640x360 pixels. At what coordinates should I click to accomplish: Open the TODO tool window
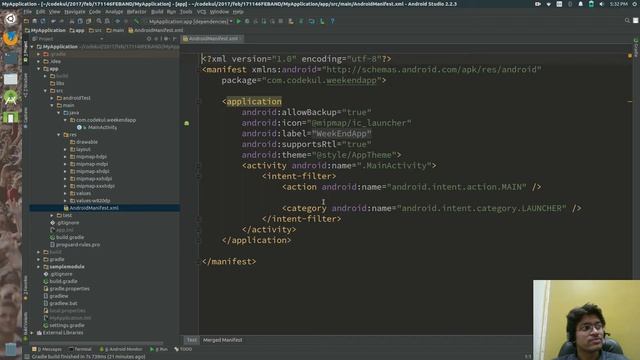(x=183, y=349)
